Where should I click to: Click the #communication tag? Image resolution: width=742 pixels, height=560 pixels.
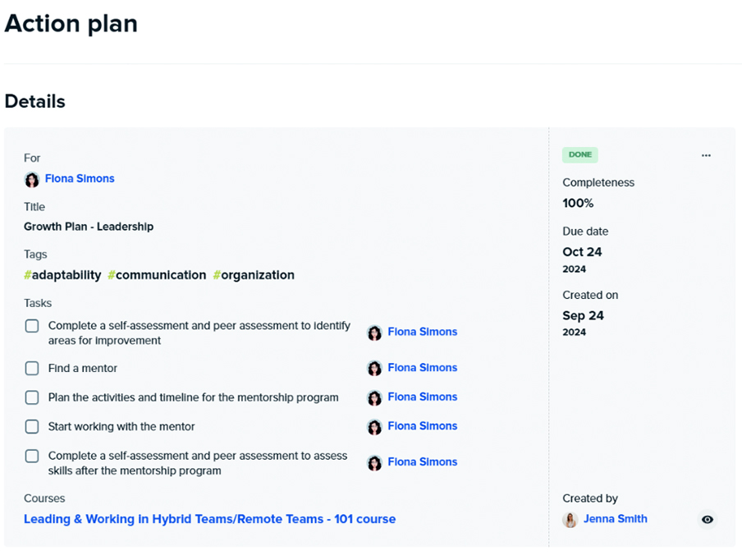click(157, 275)
